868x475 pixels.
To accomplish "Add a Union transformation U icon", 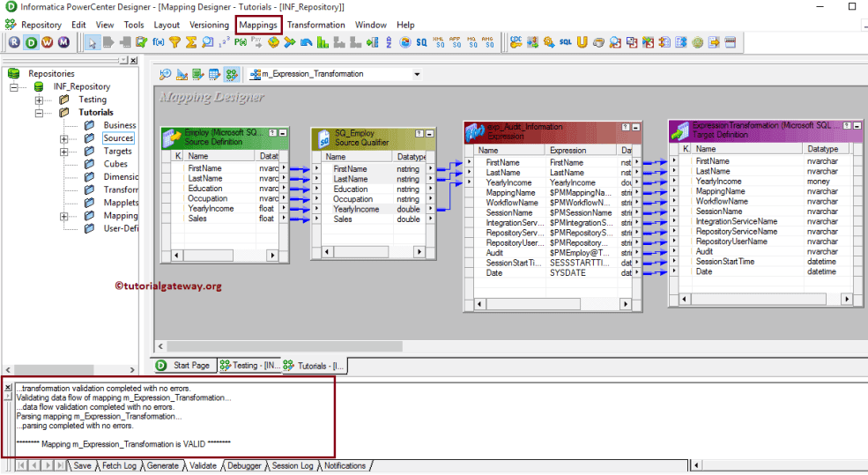I will (582, 42).
